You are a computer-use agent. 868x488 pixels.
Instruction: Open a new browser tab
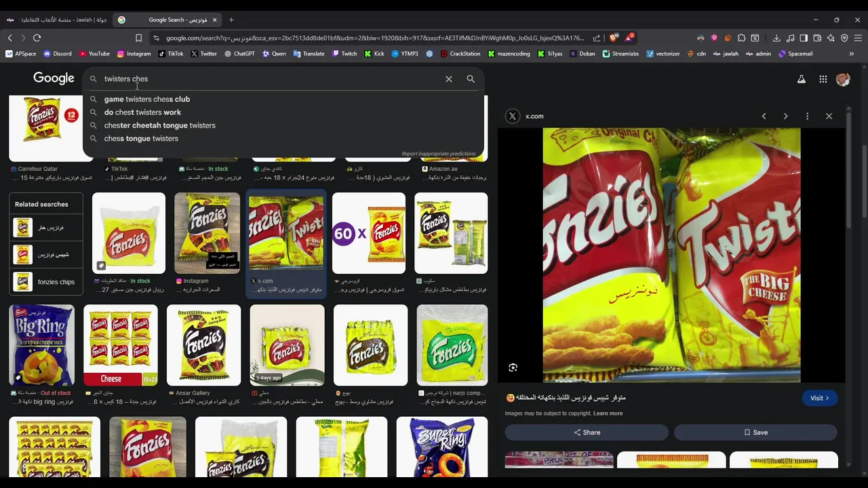tap(231, 20)
